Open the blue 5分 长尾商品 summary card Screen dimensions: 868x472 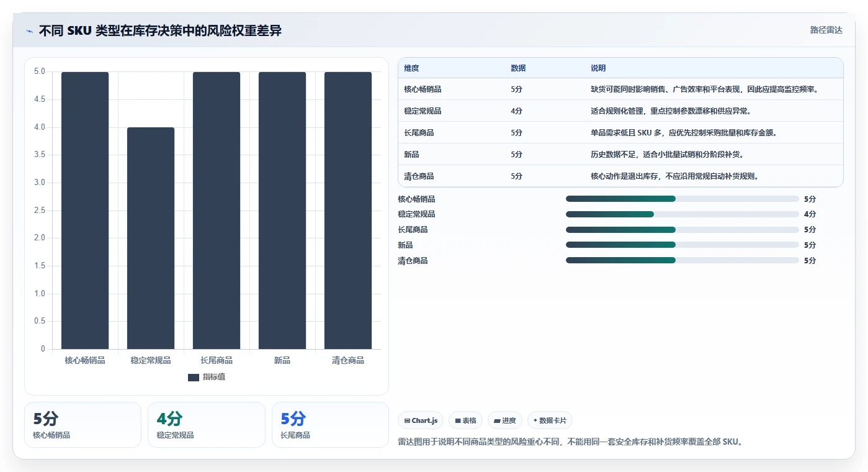pos(330,425)
